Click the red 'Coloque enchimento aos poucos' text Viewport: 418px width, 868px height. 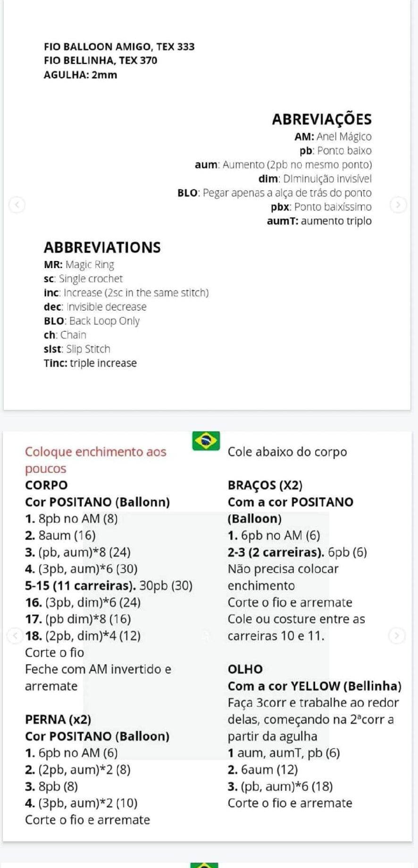95,460
